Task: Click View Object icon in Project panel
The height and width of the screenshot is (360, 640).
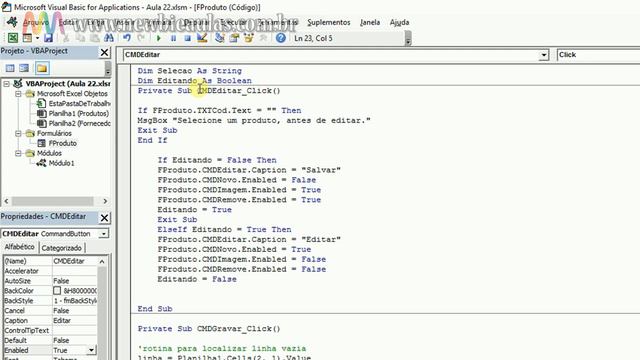Action: 24,68
